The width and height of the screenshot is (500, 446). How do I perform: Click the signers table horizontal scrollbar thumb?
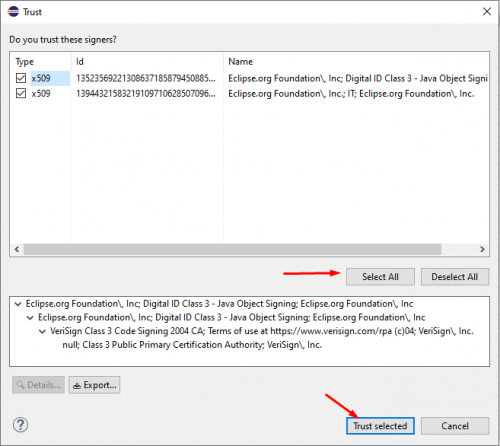pyautogui.click(x=232, y=249)
